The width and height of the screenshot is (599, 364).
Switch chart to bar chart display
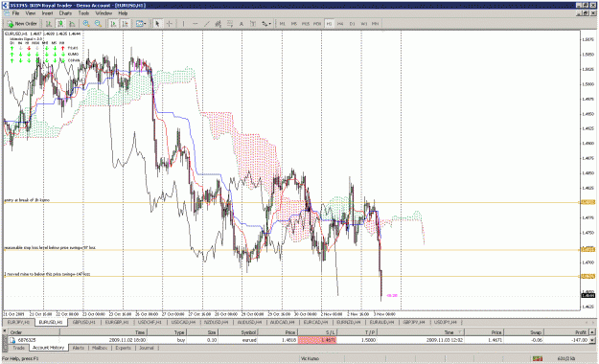49,24
